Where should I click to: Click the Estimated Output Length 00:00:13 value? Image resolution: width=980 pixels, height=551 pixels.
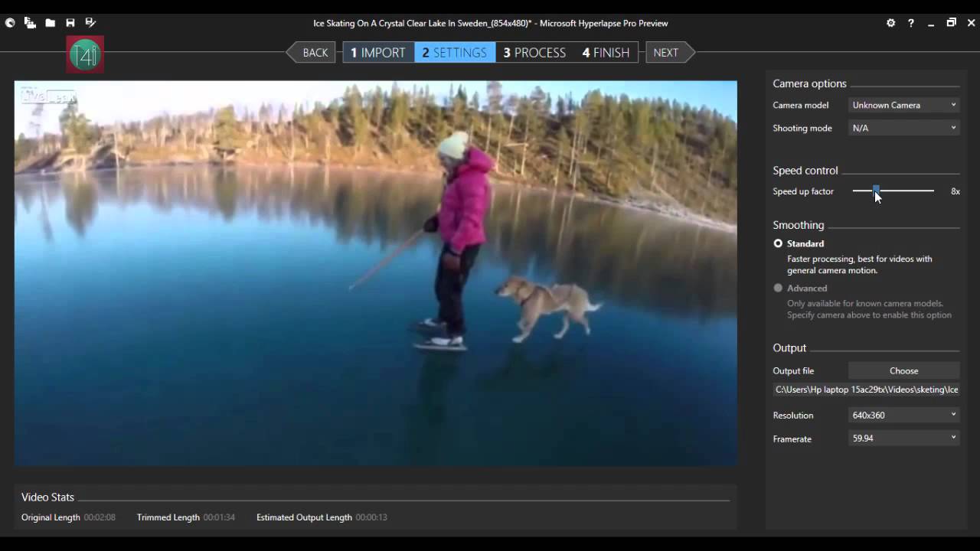click(x=371, y=517)
